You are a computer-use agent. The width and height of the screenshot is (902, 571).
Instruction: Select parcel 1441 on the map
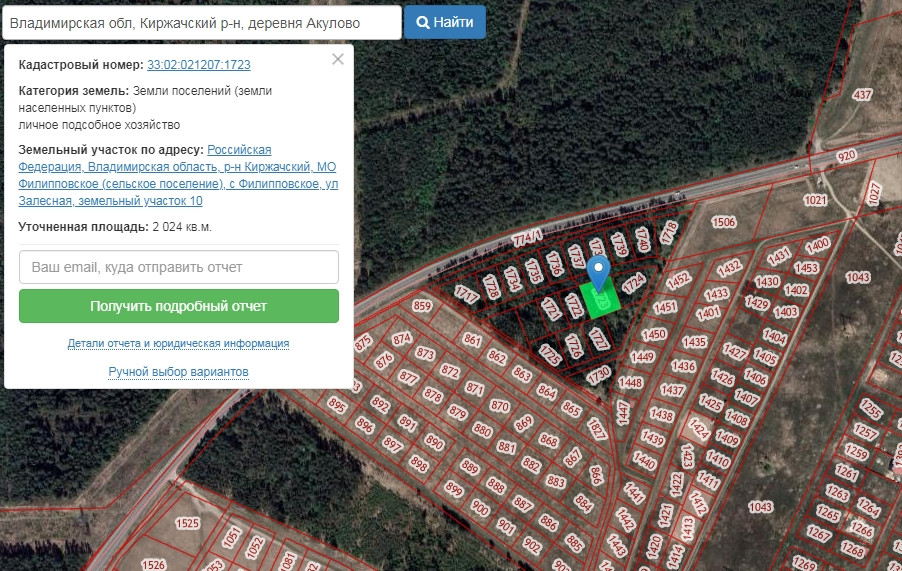click(635, 493)
